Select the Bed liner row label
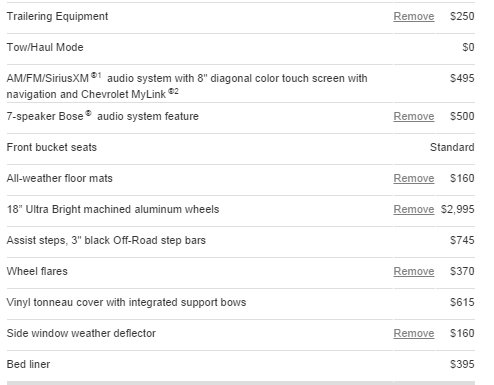 [28, 364]
